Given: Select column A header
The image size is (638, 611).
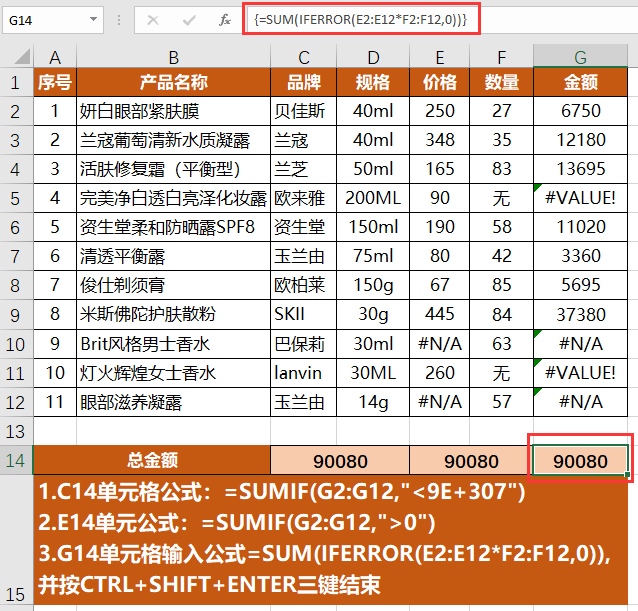Looking at the screenshot, I should click(55, 57).
